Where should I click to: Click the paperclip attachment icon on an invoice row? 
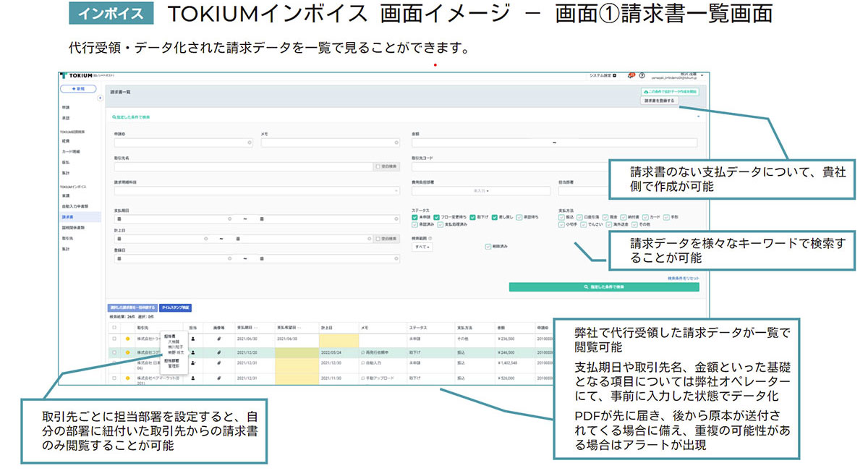(218, 338)
